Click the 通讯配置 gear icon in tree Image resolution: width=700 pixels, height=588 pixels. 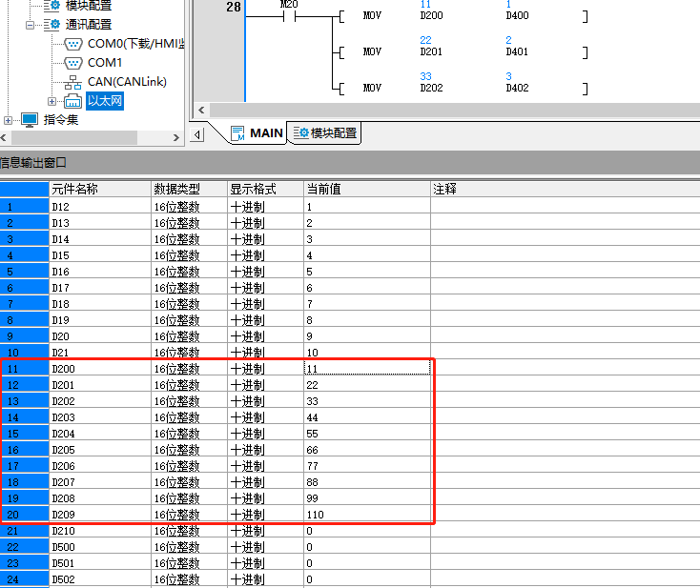pyautogui.click(x=51, y=25)
